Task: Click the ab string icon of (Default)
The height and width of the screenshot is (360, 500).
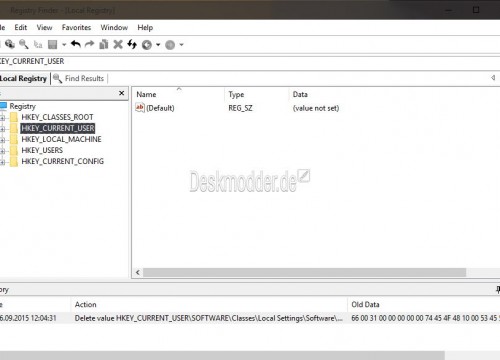Action: (x=140, y=108)
